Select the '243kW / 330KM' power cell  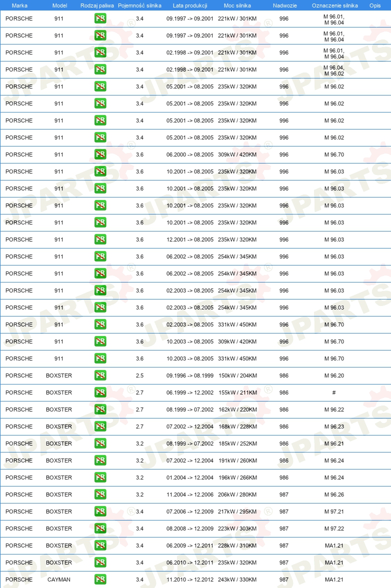pos(237,579)
